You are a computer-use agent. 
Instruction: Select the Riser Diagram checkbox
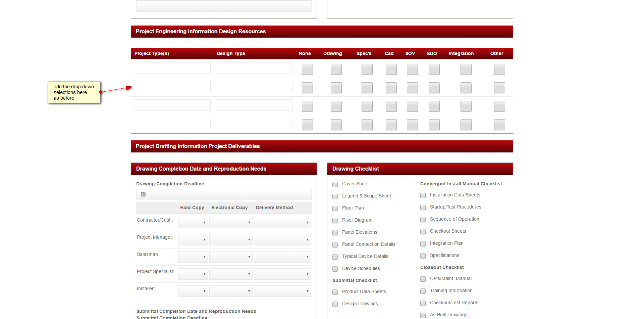[x=335, y=221]
